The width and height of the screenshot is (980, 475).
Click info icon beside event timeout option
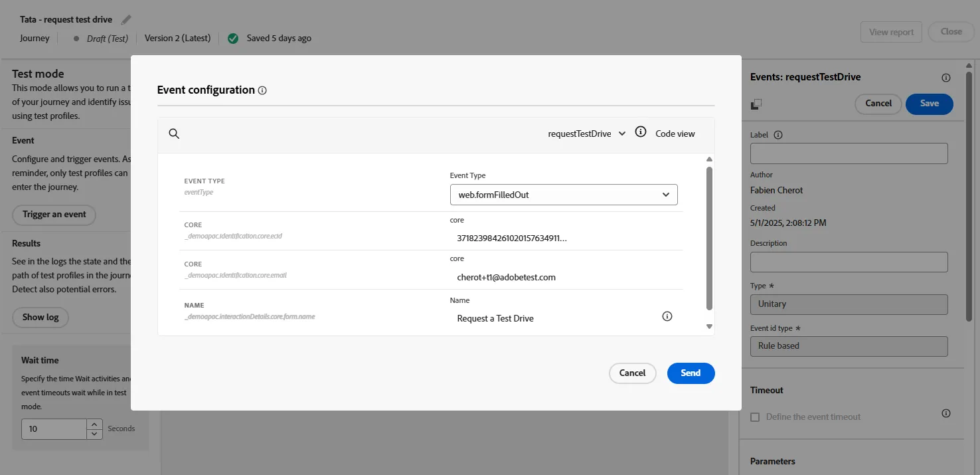coord(946,413)
